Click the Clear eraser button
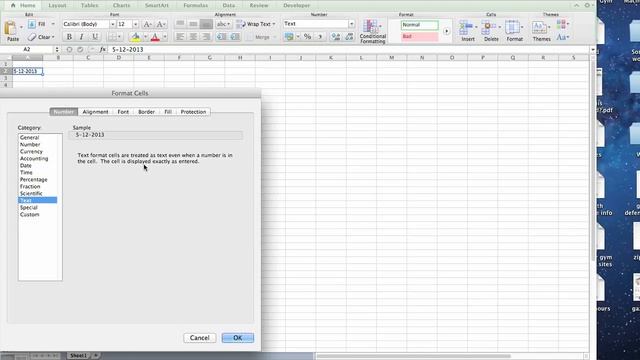Viewport: 640px width, 360px height. click(41, 37)
